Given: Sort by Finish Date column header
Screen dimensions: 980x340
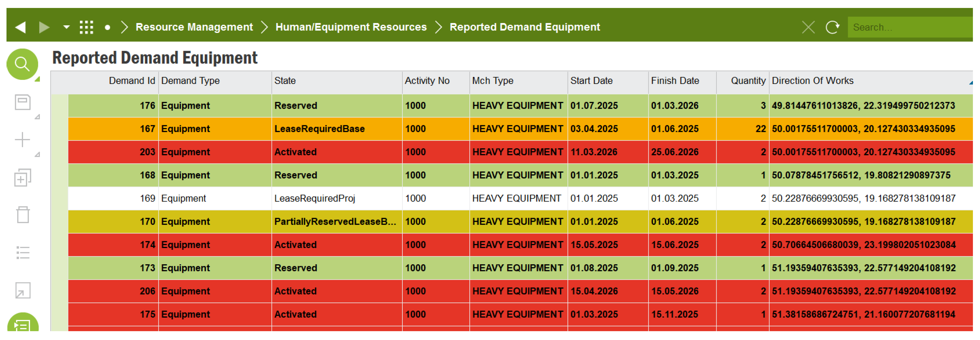Looking at the screenshot, I should [x=682, y=81].
